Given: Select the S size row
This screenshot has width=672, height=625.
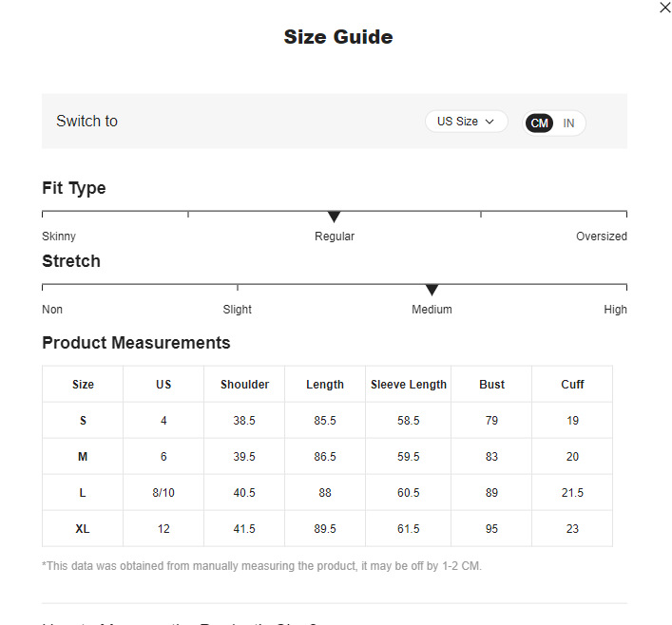Looking at the screenshot, I should (x=83, y=421).
